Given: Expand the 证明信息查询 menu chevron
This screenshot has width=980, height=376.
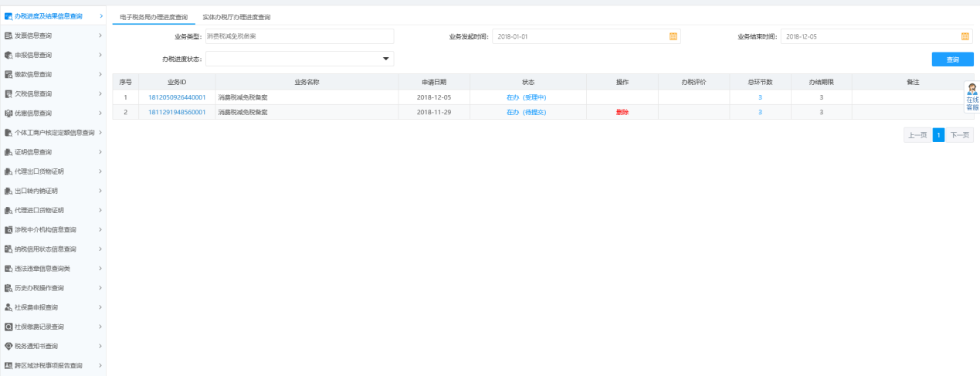Looking at the screenshot, I should (100, 152).
